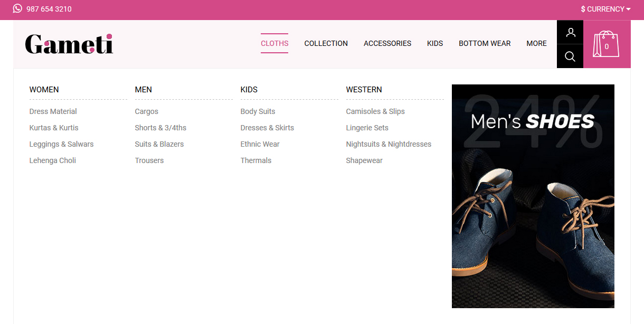Go to Dresses & Skirts
Screen dimensions: 644x324
[267, 128]
